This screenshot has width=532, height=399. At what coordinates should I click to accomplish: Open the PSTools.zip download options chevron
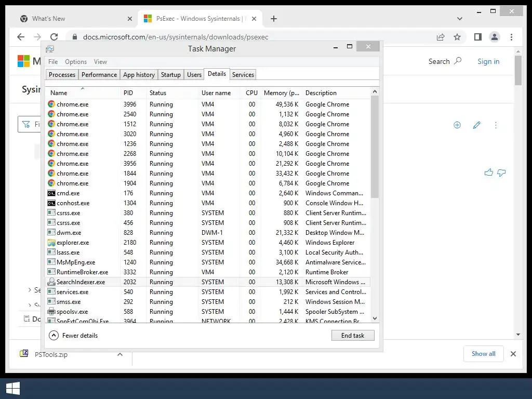coord(120,354)
